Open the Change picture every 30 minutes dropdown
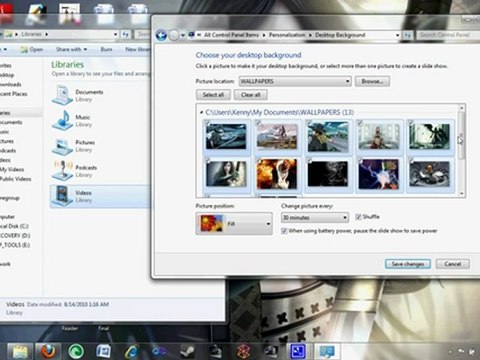This screenshot has width=480, height=360. click(x=315, y=218)
